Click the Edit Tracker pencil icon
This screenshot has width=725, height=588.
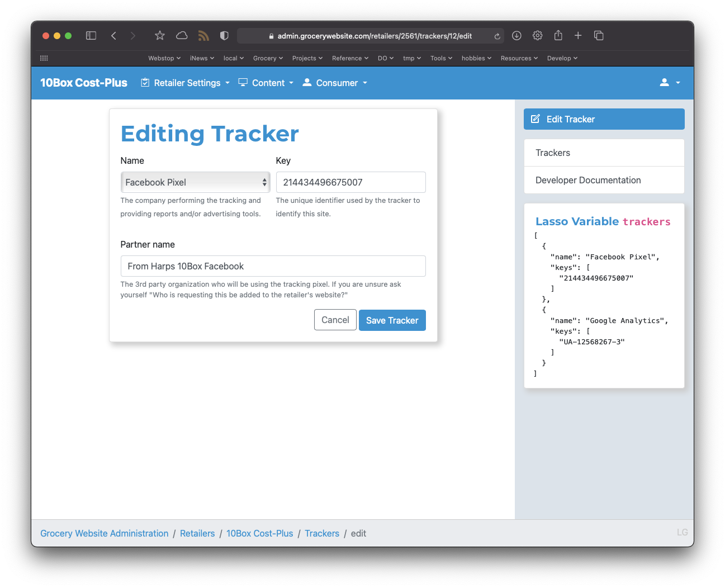535,119
